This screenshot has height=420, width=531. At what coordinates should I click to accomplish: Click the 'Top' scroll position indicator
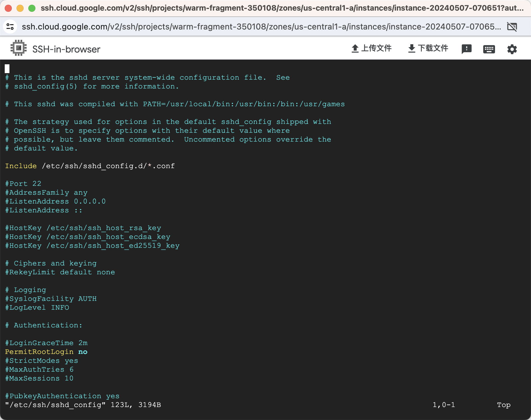504,405
